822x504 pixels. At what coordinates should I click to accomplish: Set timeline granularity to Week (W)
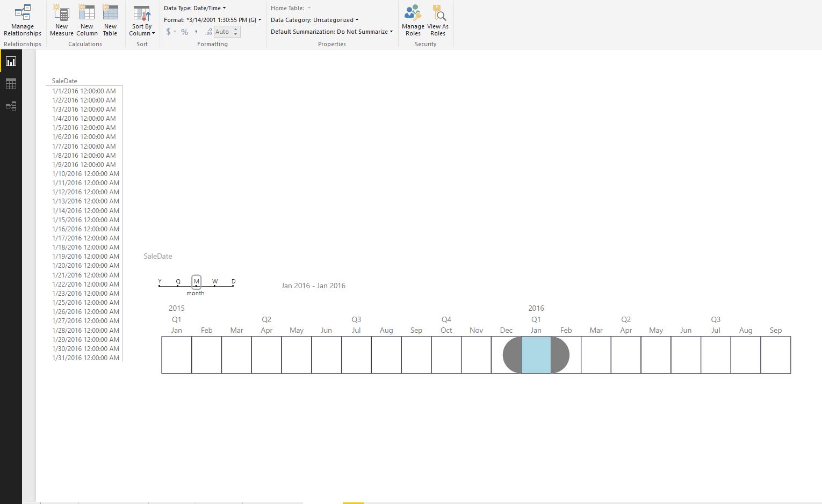(215, 282)
